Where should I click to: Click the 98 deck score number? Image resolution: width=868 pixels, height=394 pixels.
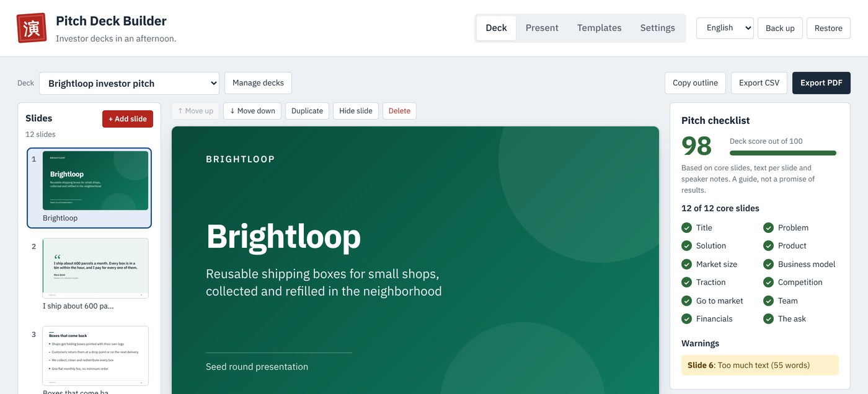pos(696,146)
